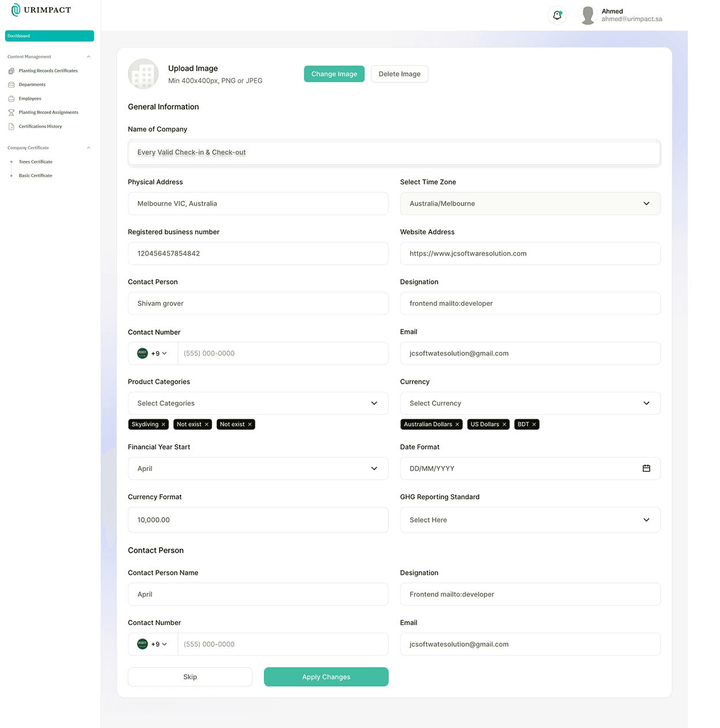Open the first country code flag selector
The height and width of the screenshot is (728, 720).
152,354
